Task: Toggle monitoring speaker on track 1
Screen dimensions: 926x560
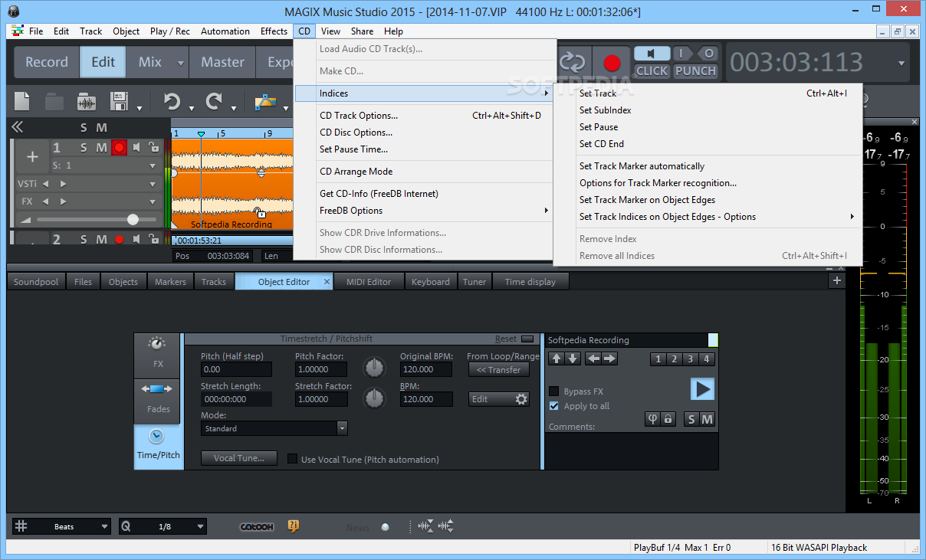Action: (x=136, y=148)
